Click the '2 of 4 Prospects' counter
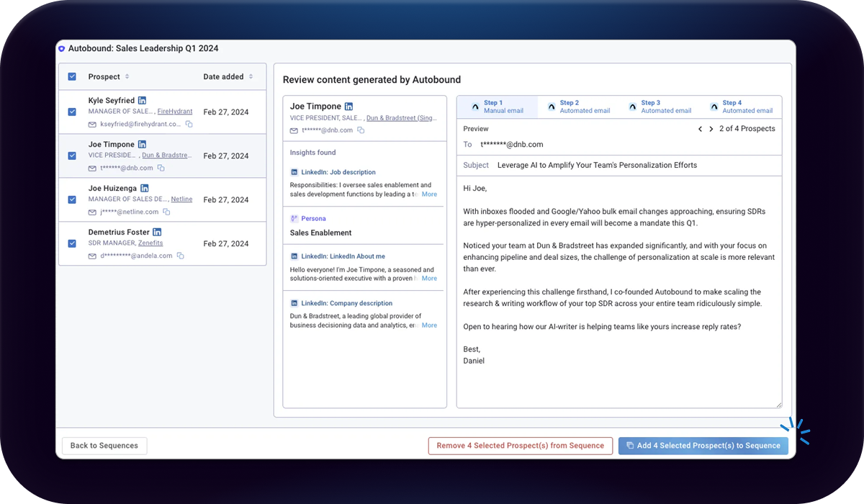Image resolution: width=864 pixels, height=504 pixels. point(747,129)
